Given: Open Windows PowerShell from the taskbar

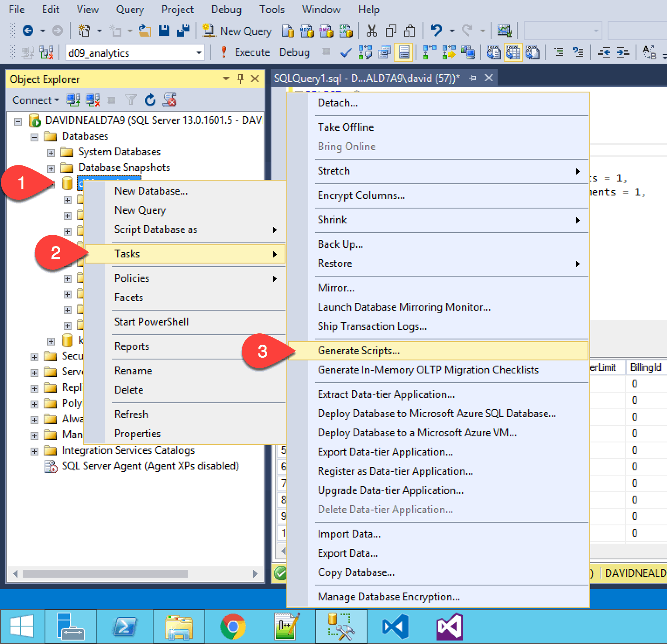Looking at the screenshot, I should (125, 627).
